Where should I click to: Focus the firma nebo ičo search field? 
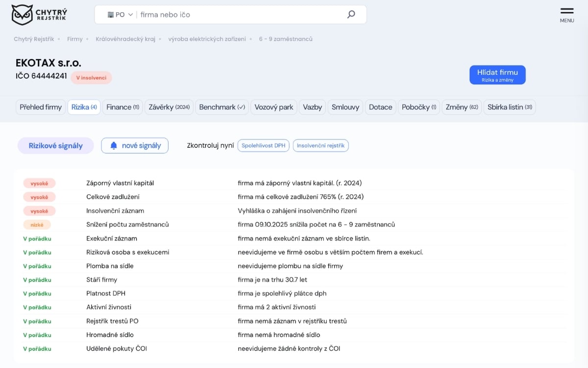point(240,15)
